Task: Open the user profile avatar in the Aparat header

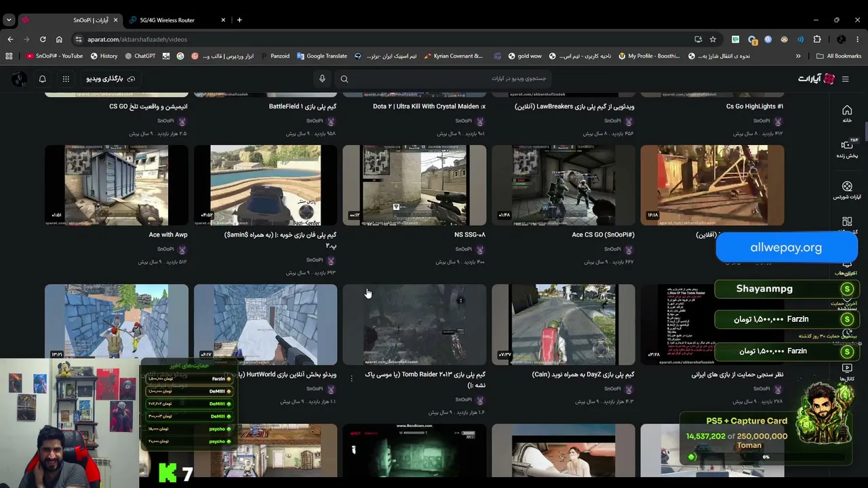Action: click(x=19, y=79)
